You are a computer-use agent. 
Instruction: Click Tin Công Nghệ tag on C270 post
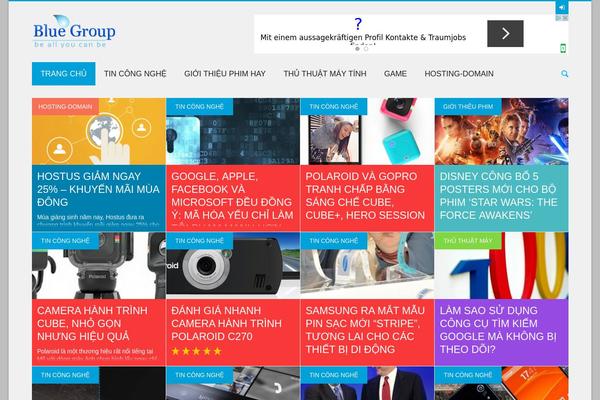(199, 240)
